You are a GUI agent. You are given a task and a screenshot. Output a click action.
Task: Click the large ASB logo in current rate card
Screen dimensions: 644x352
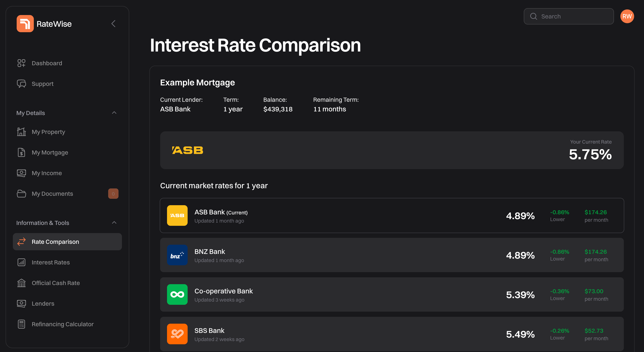click(187, 150)
